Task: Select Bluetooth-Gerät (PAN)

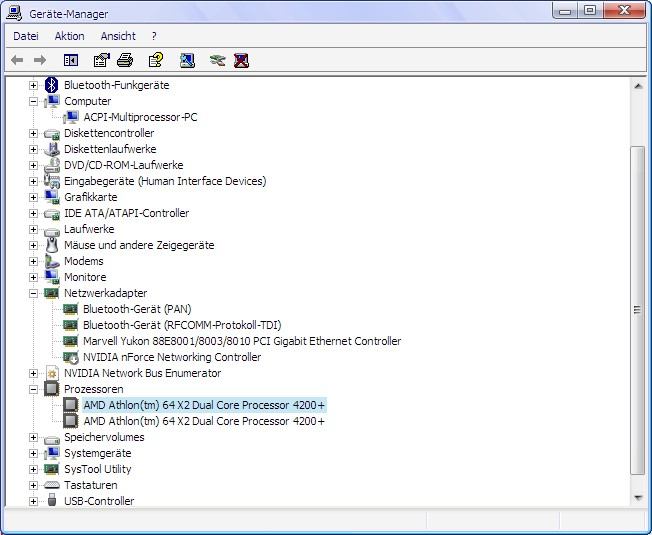Action: [x=137, y=309]
